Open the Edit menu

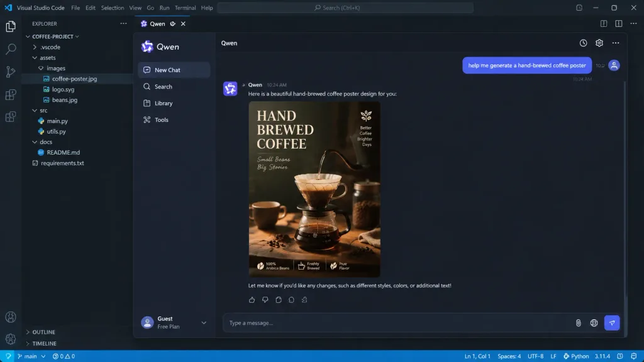91,8
